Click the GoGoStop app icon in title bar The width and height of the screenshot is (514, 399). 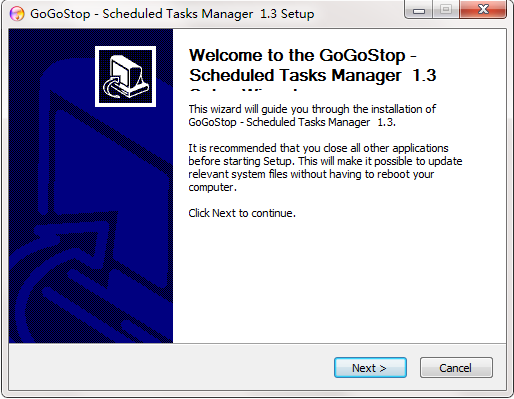(17, 14)
